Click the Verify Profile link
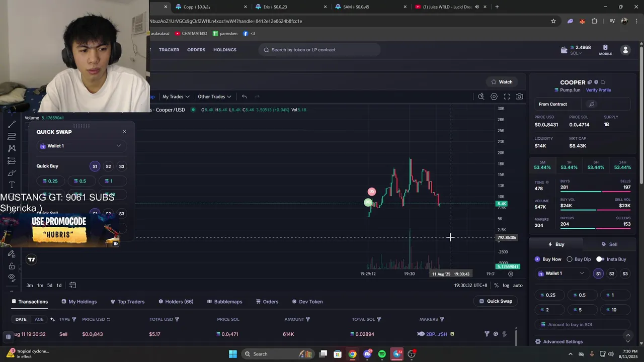644x362 pixels. tap(598, 90)
